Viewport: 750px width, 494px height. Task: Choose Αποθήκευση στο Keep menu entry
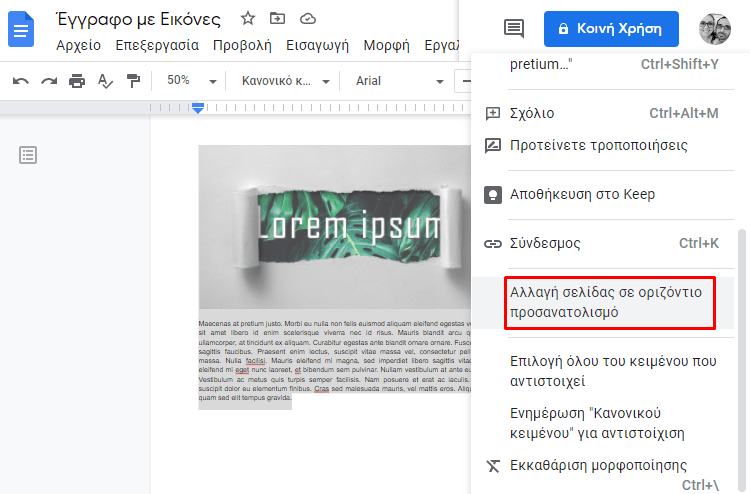tap(603, 195)
